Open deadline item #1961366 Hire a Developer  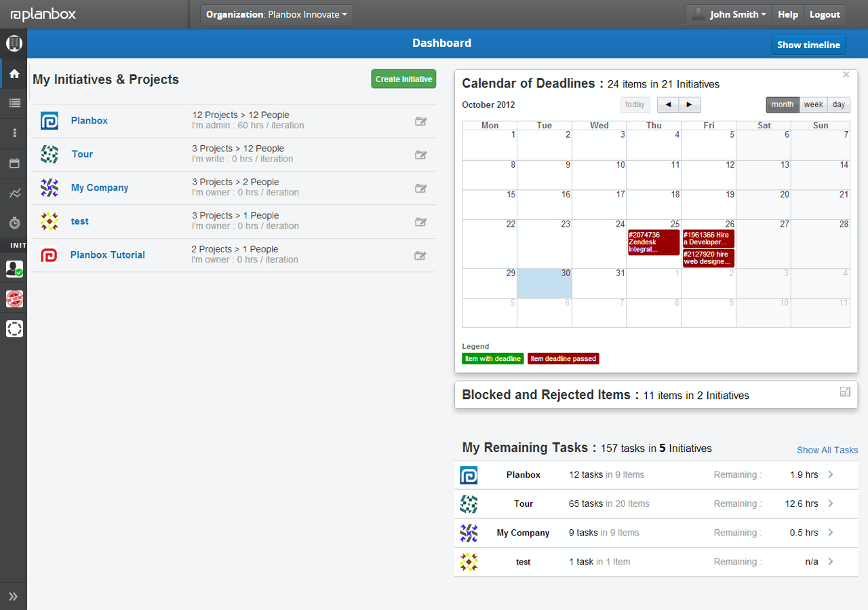point(709,239)
